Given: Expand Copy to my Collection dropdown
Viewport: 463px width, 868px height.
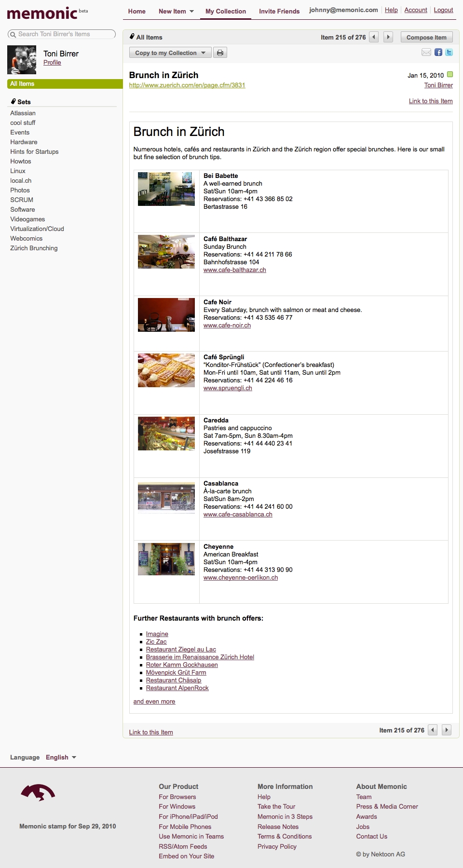Looking at the screenshot, I should [170, 53].
